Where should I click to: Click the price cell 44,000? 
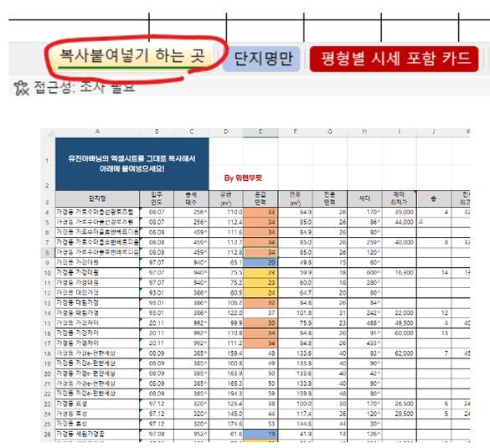point(399,222)
